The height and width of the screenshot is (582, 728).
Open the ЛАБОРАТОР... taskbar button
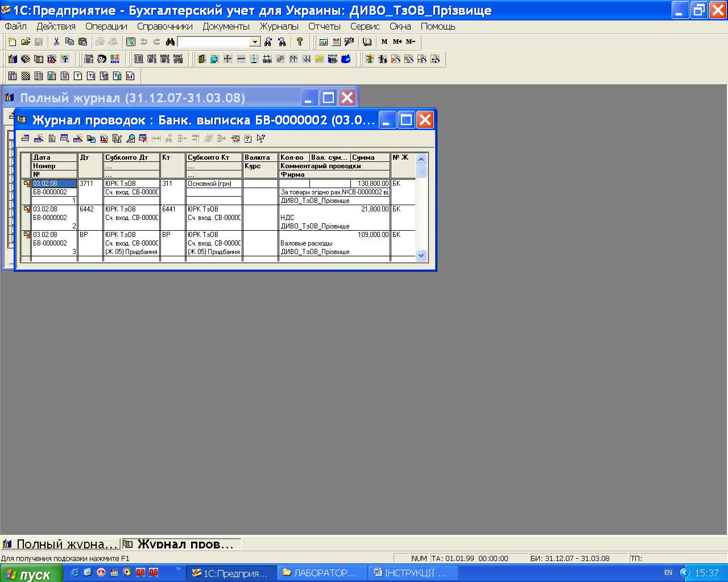click(322, 573)
